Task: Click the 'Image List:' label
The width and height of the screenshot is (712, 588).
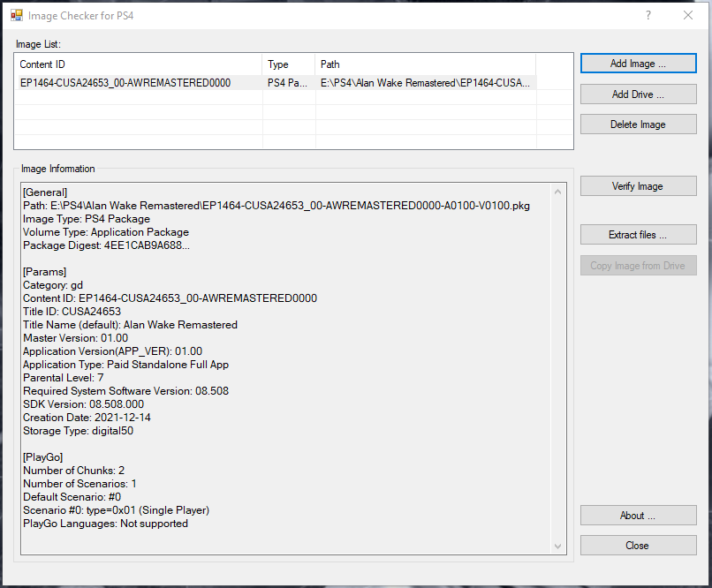Action: (38, 44)
